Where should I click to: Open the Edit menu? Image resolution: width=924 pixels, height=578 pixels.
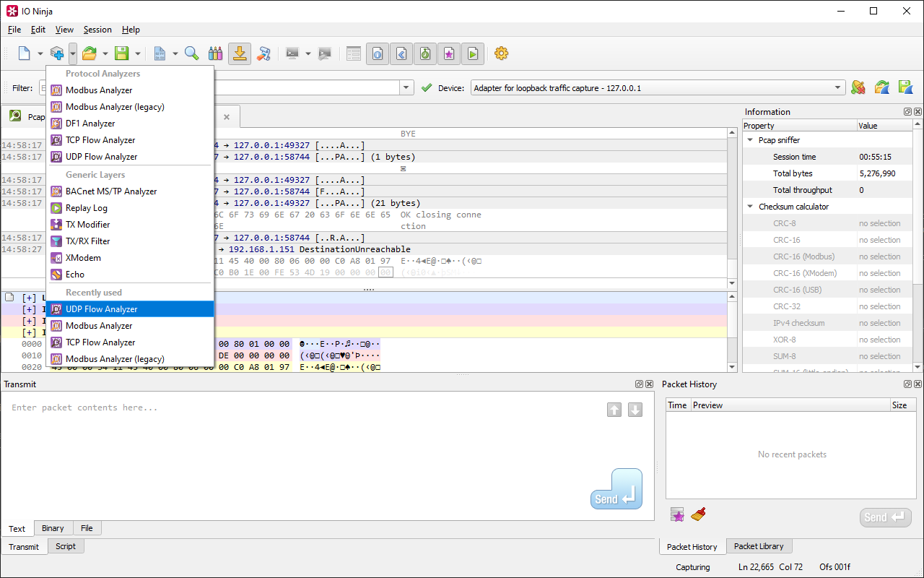(38, 30)
